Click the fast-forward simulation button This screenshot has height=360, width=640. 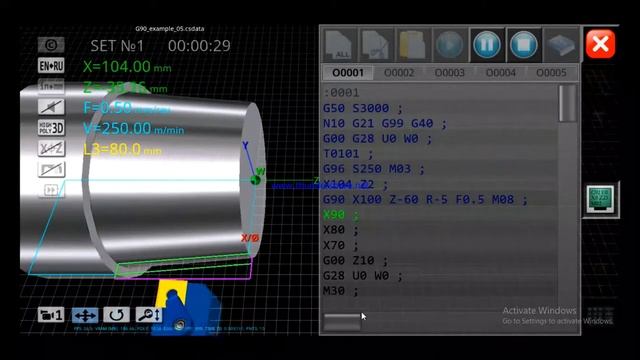coord(51,190)
